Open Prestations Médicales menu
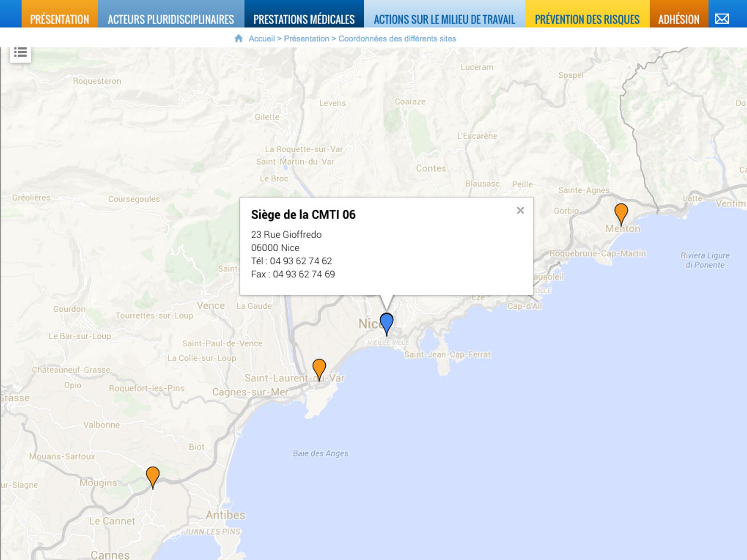Screen dimensions: 747x560 [304, 19]
